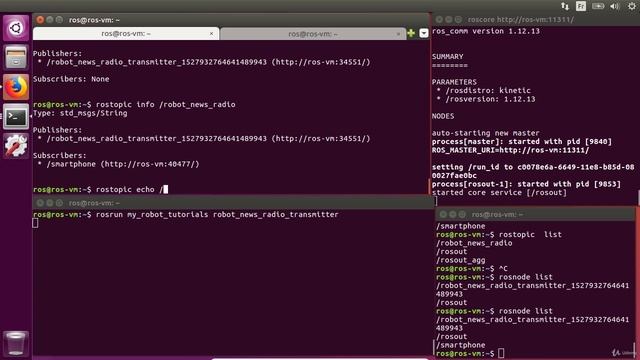The height and width of the screenshot is (360, 640).
Task: Open the Fr keyboard layout indicator
Action: click(x=581, y=6)
